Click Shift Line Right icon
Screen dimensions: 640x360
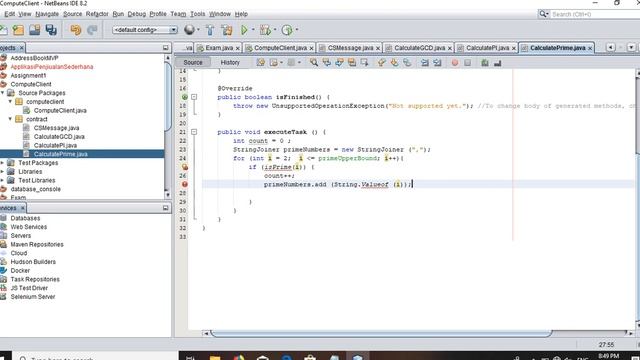click(x=438, y=62)
